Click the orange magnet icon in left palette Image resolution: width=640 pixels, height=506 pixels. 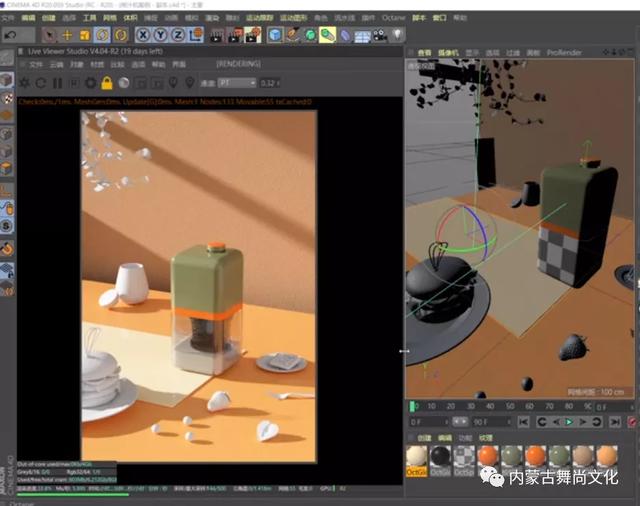(7, 248)
